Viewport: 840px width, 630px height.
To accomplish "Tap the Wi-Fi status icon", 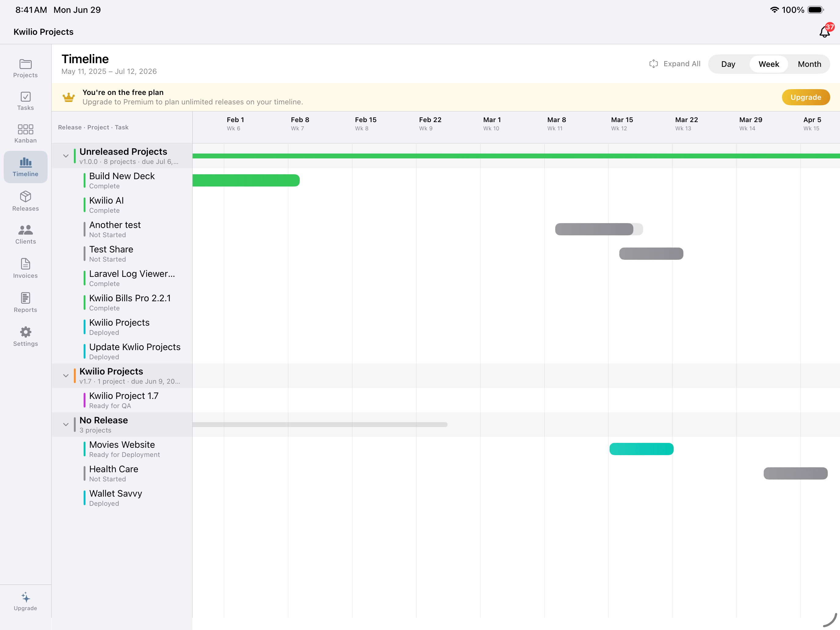I will 774,10.
